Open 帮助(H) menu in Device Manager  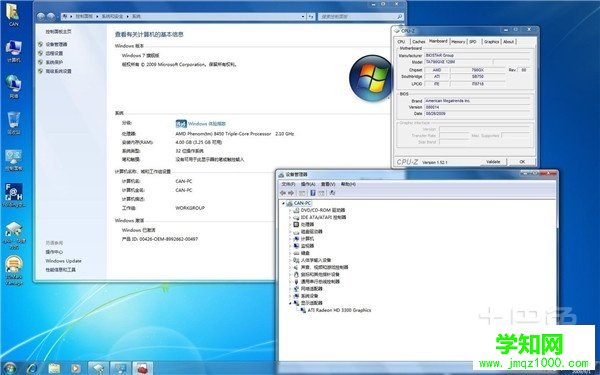(x=348, y=184)
